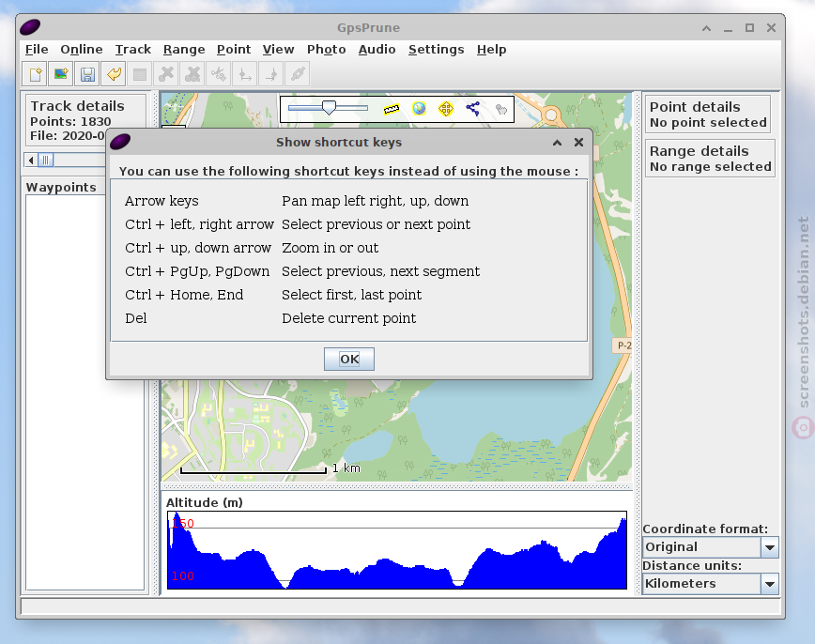Open the Help menu

[492, 50]
